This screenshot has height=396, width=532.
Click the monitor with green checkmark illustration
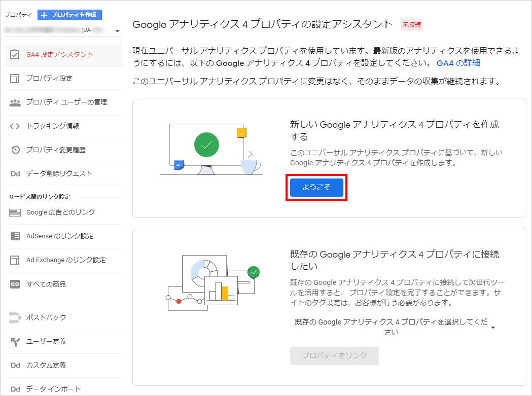point(210,149)
